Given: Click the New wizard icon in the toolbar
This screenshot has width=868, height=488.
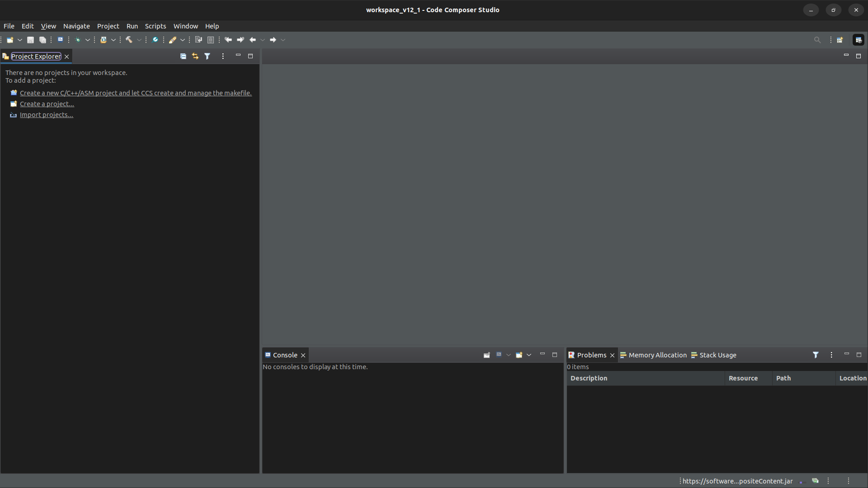Looking at the screenshot, I should tap(10, 40).
